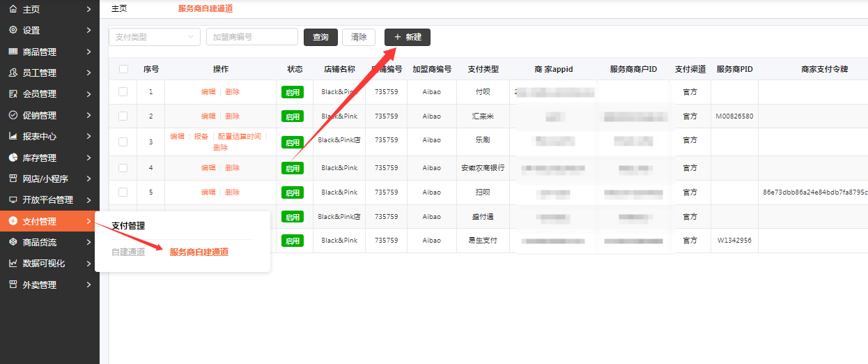Click the 查询 search button
This screenshot has width=868, height=364.
tap(320, 37)
